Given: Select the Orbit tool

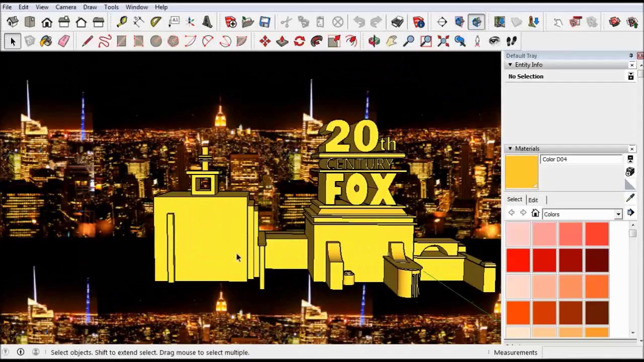Looking at the screenshot, I should [x=374, y=41].
